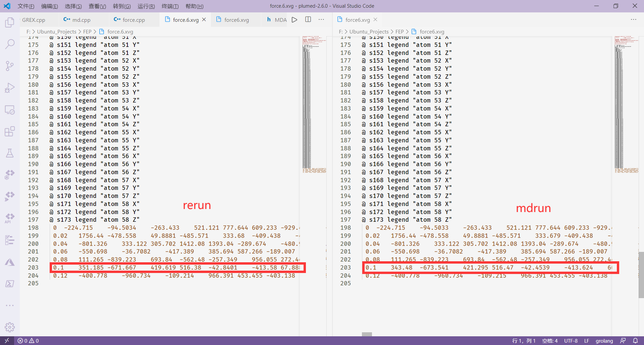This screenshot has width=644, height=345.
Task: Toggle the split editor layout icon
Action: pyautogui.click(x=308, y=19)
